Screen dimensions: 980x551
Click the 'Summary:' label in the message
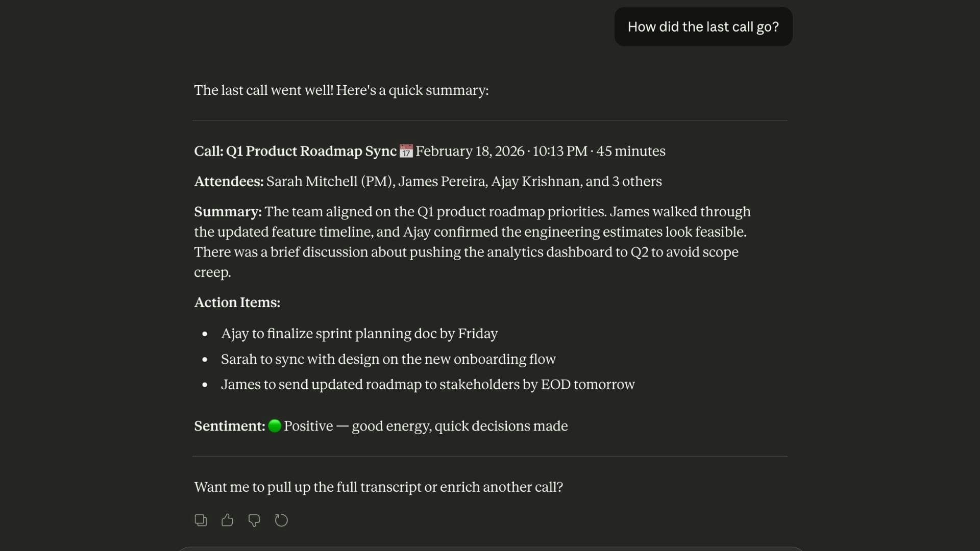click(227, 212)
